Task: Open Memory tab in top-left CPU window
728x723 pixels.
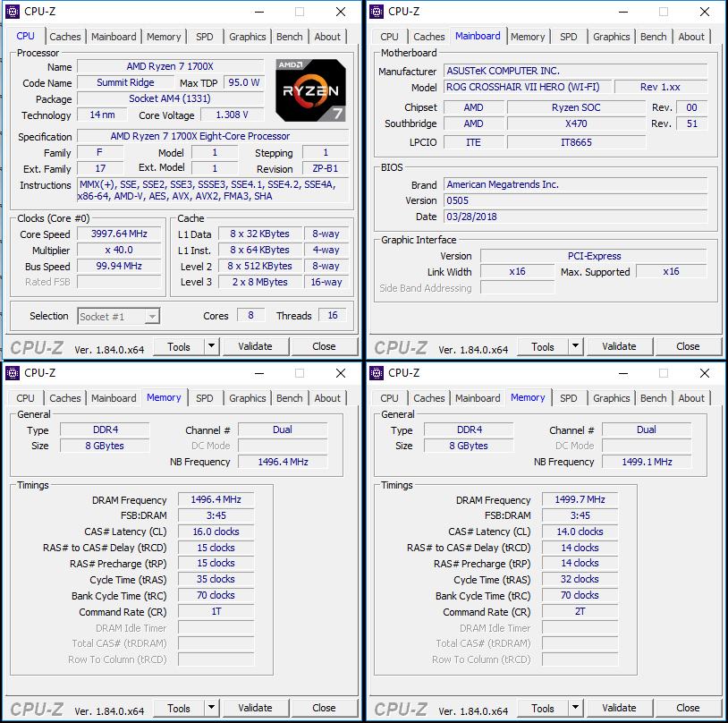Action: (164, 37)
